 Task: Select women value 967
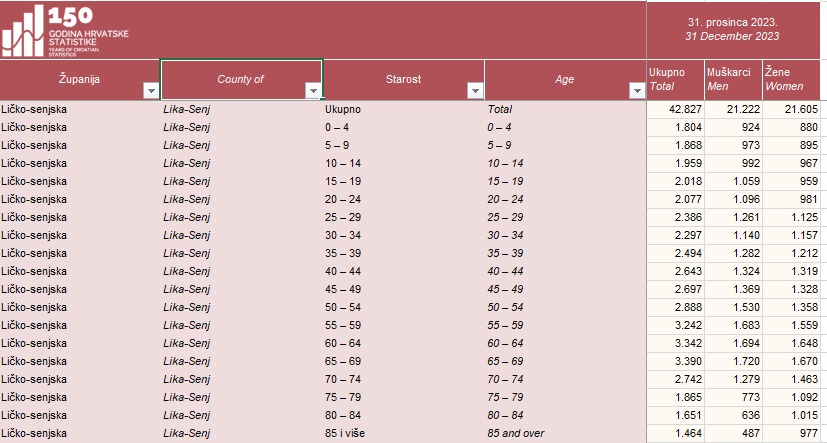click(x=791, y=163)
